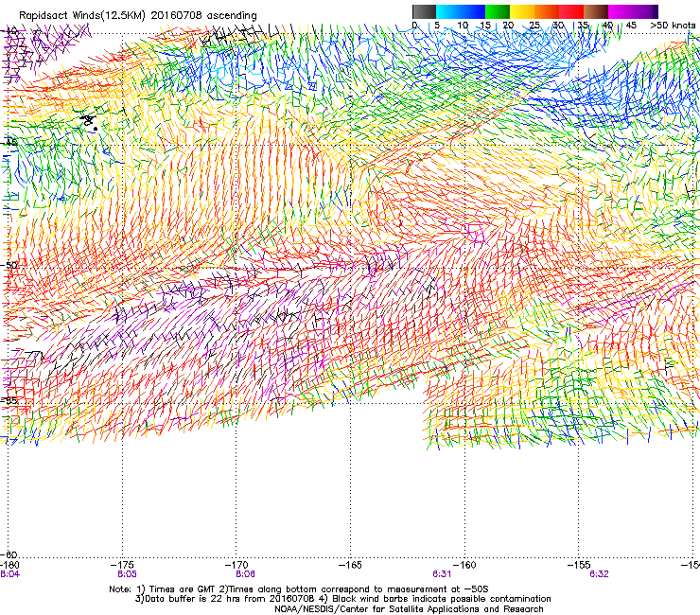Click the '>50 knots' legend label
This screenshot has height=615, width=700.
673,26
